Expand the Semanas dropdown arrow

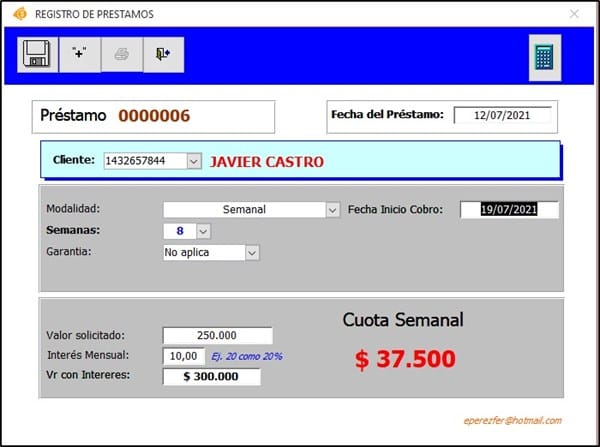203,231
